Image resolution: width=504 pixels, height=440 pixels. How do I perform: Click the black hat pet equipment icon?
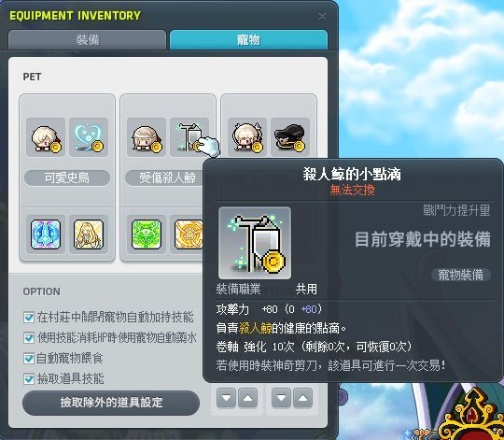click(290, 137)
